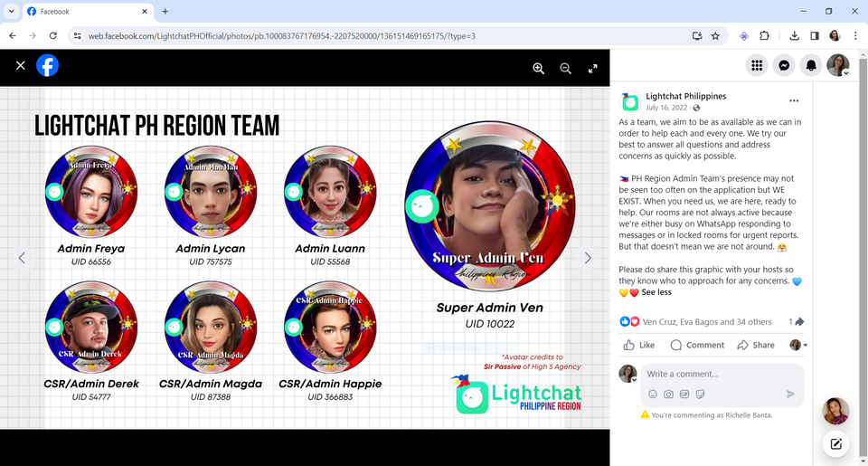Viewport: 868px width, 466px height.
Task: Install app icon in address bar
Action: 697,36
